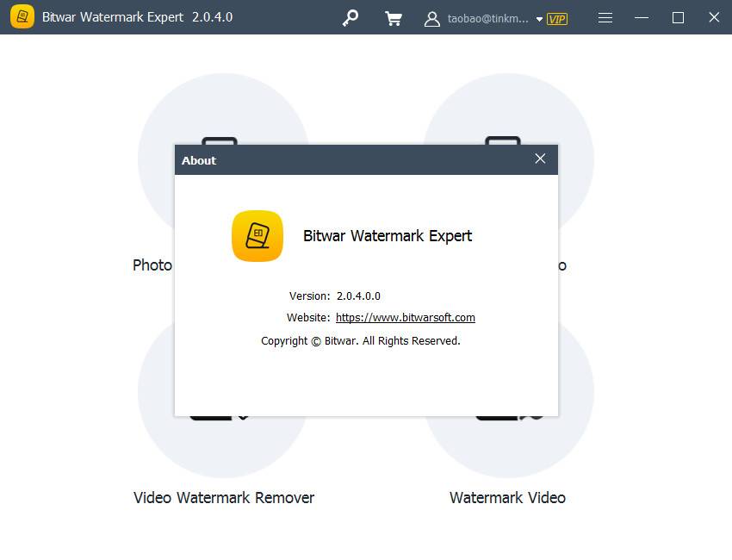Maximize the Bitwar Watermark Expert window
The width and height of the screenshot is (732, 560).
(678, 18)
